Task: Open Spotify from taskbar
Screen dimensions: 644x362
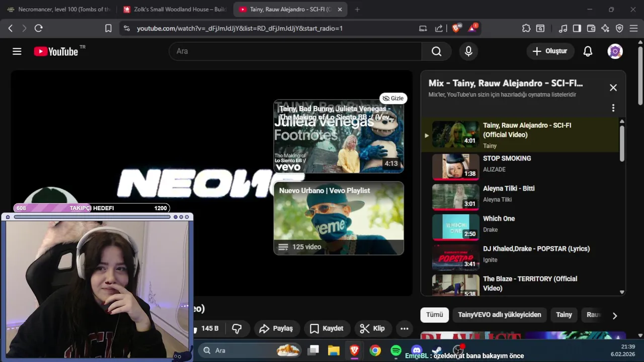Action: pos(396,350)
